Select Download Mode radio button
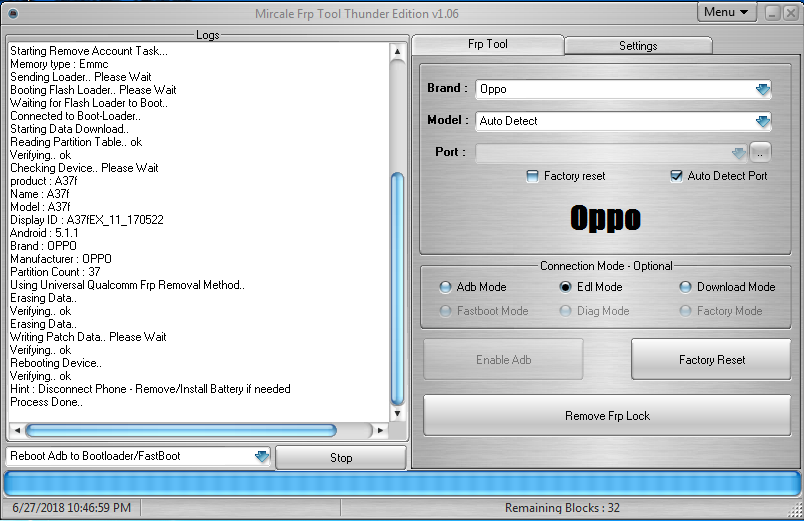The height and width of the screenshot is (521, 804). coord(685,287)
